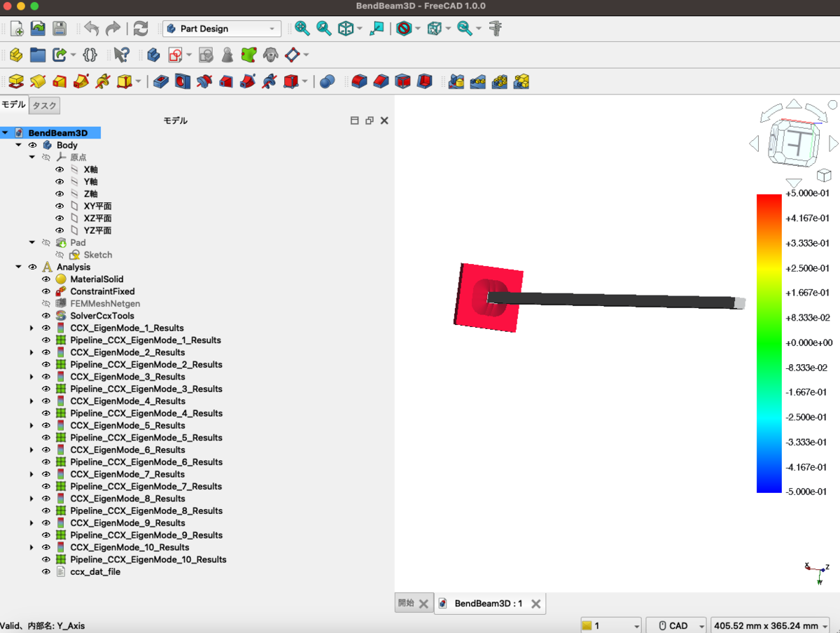This screenshot has height=633, width=840.
Task: Select the Hole tool
Action: [x=182, y=81]
